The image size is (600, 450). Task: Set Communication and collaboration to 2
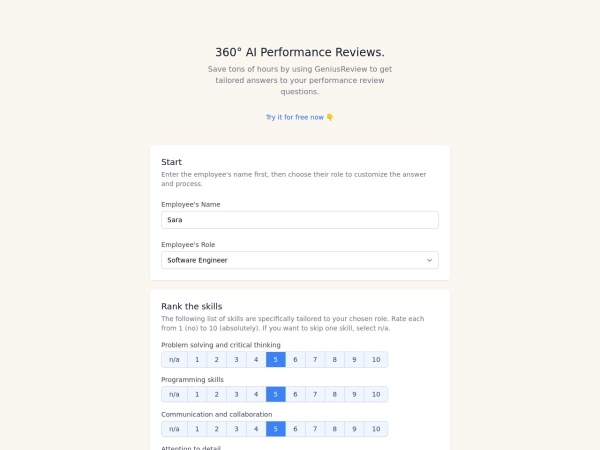tap(217, 429)
